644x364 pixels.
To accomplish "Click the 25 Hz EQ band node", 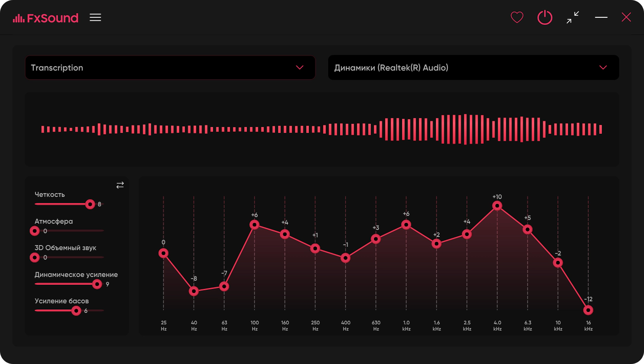I will pos(163,253).
